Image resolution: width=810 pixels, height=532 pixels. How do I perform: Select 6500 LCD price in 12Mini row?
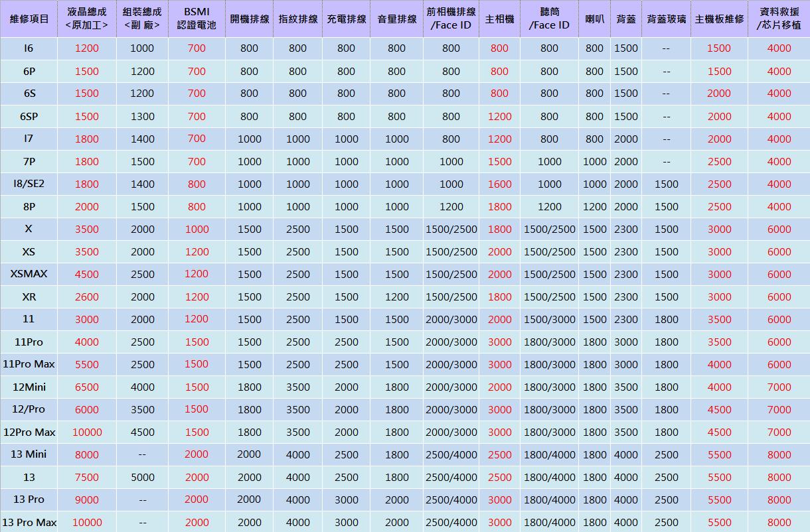tap(87, 387)
